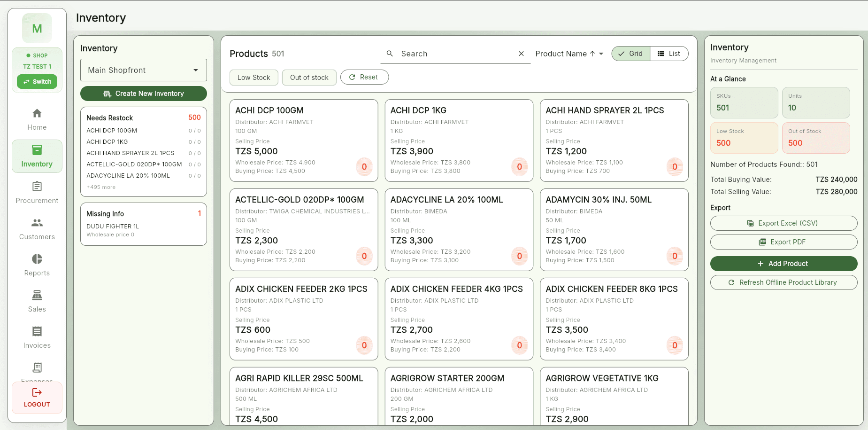Select ACHI HAND SPRAYER in Needs Restock
This screenshot has height=430, width=868.
coord(144,153)
